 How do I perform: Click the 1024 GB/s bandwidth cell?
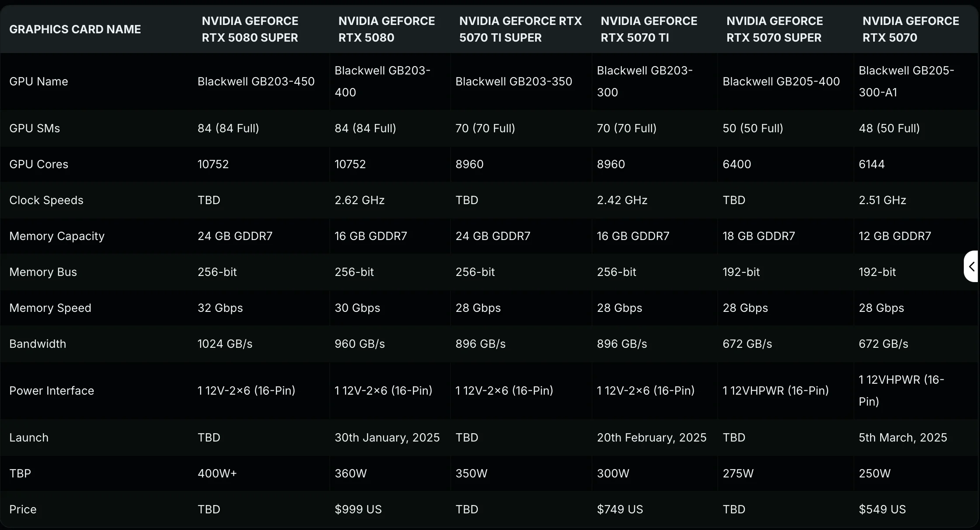225,344
